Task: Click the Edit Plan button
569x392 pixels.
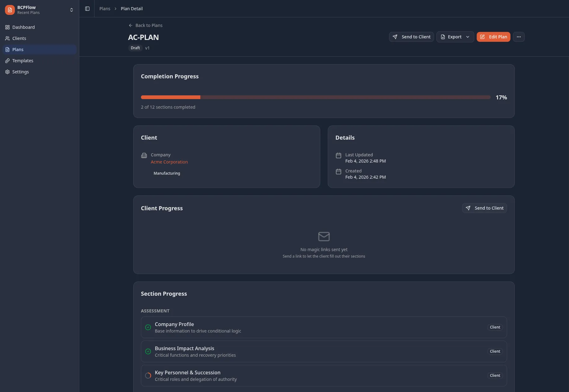Action: click(493, 37)
